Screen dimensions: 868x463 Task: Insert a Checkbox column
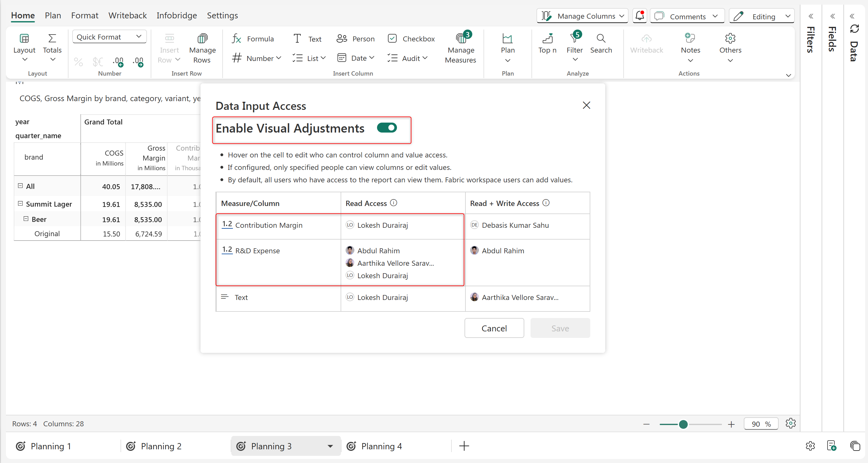[411, 39]
